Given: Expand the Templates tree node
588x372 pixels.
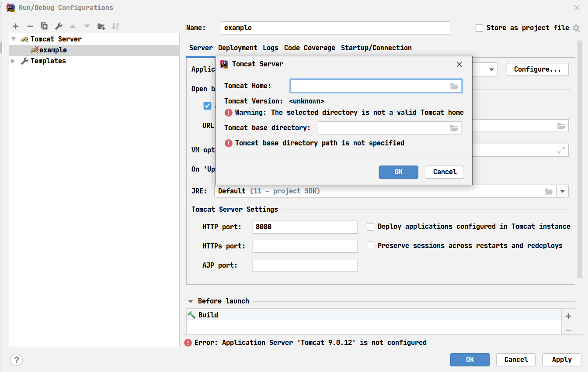Looking at the screenshot, I should coord(14,61).
